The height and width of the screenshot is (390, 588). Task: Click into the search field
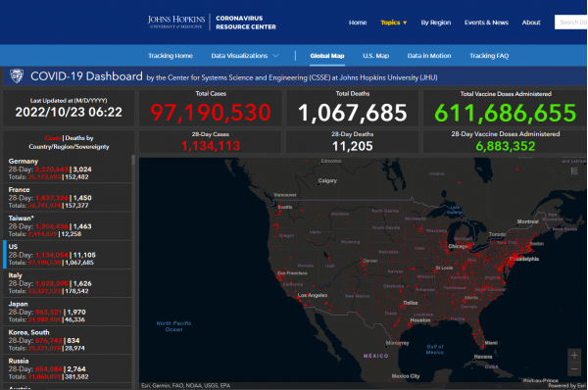(570, 23)
